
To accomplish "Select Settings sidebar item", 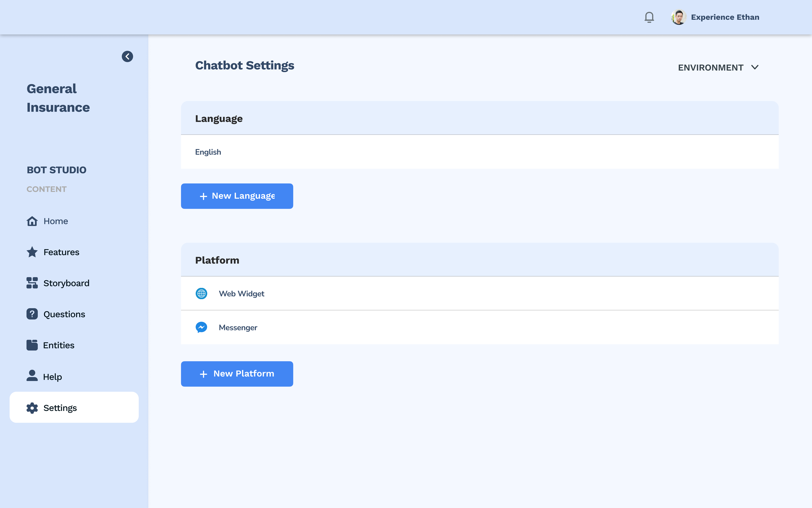I will click(x=74, y=407).
